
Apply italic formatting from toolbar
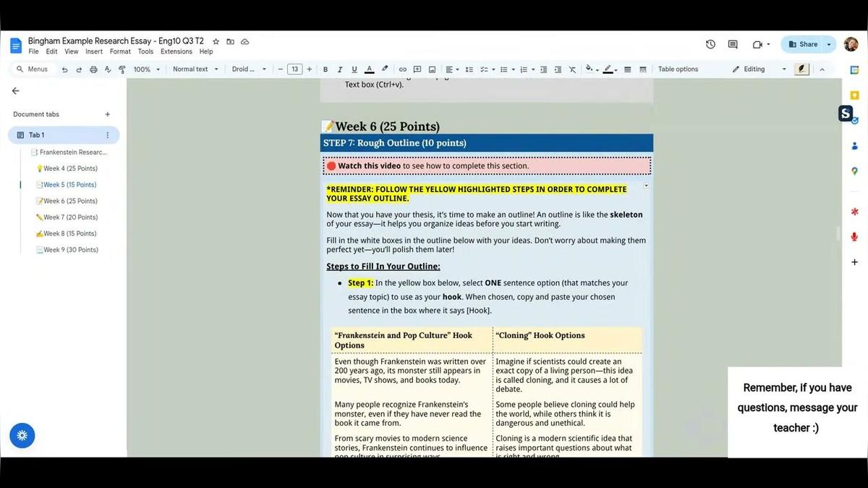(x=339, y=69)
